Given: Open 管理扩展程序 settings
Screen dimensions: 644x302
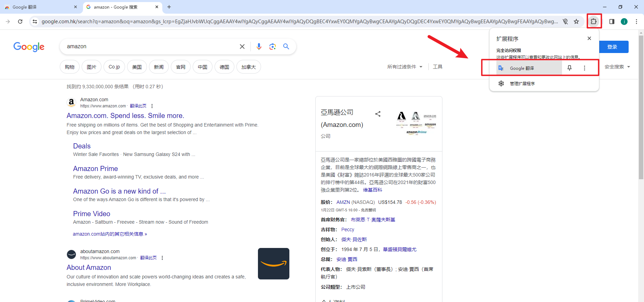Looking at the screenshot, I should coord(522,83).
